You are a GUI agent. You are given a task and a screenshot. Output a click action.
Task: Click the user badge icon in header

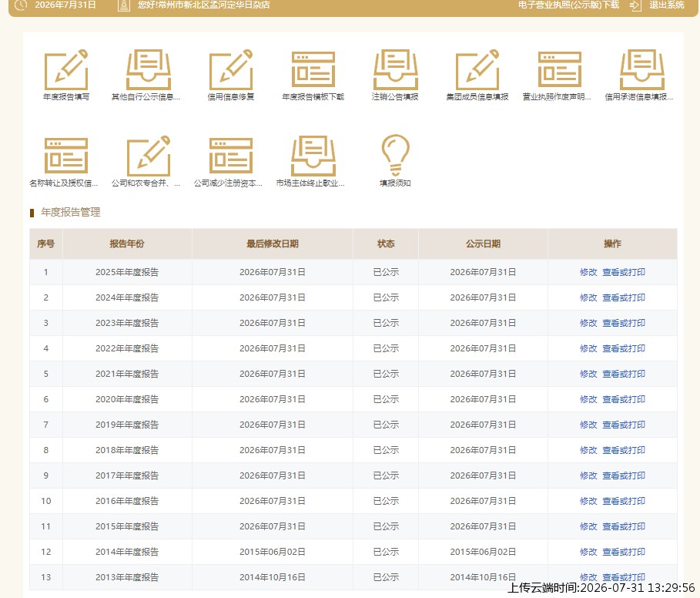coord(124,5)
